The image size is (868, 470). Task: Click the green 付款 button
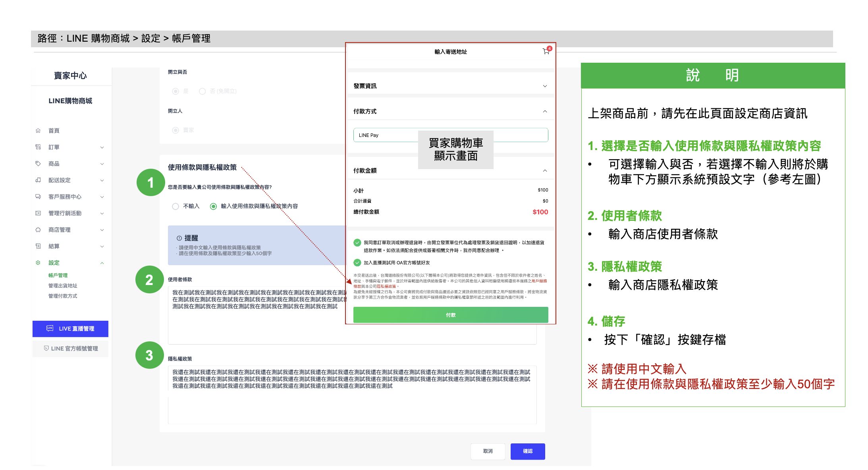tap(451, 315)
